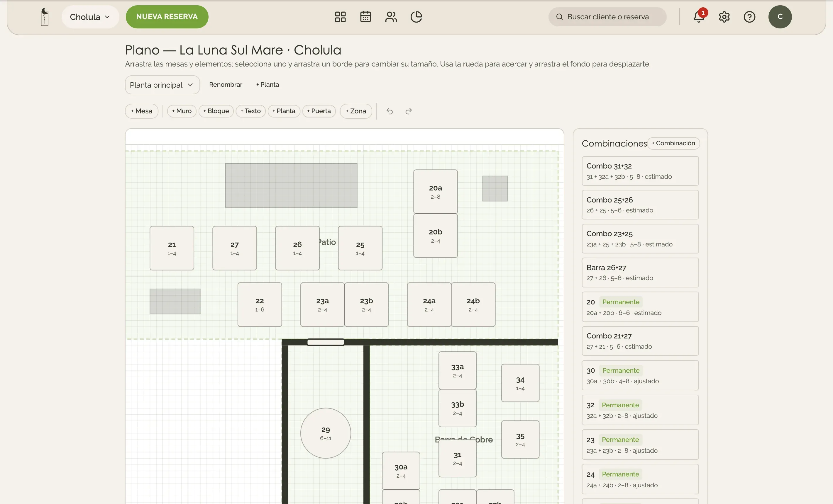This screenshot has height=504, width=833.
Task: Select table 24b on the plan
Action: 473,304
